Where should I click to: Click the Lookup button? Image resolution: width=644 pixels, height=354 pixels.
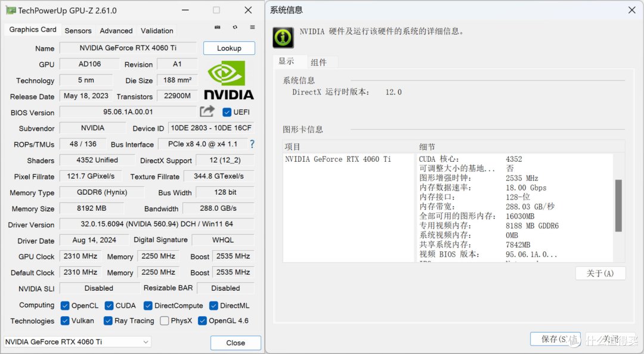[229, 48]
